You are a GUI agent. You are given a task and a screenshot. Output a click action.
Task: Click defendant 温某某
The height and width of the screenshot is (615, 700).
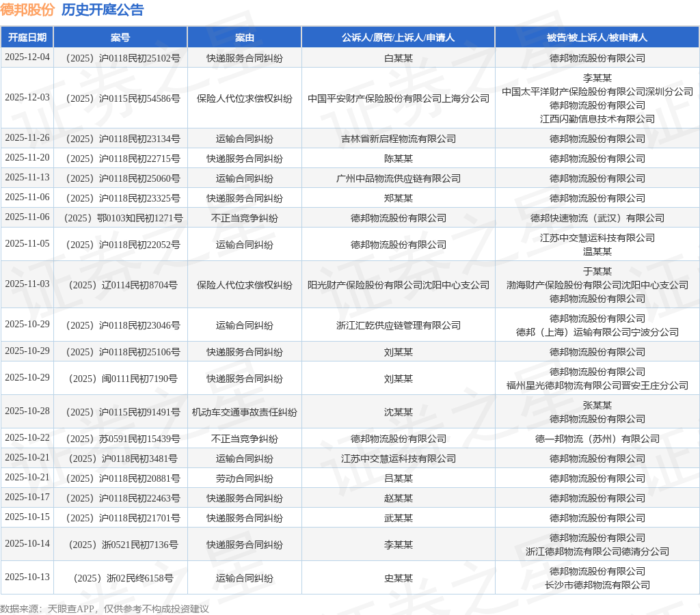597,251
